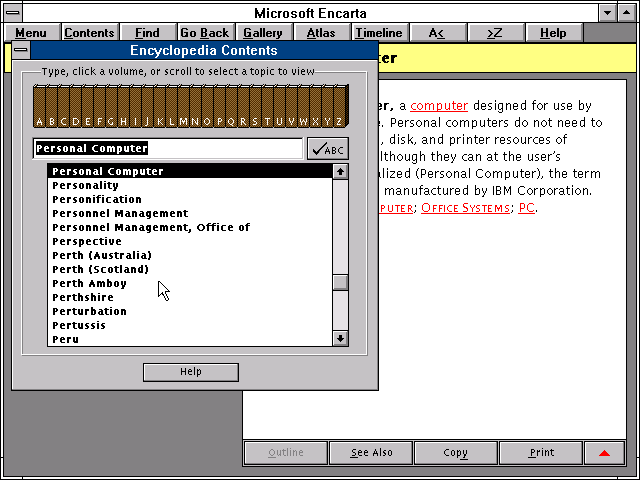Select volume J book spine
This screenshot has width=640, height=480.
click(147, 107)
